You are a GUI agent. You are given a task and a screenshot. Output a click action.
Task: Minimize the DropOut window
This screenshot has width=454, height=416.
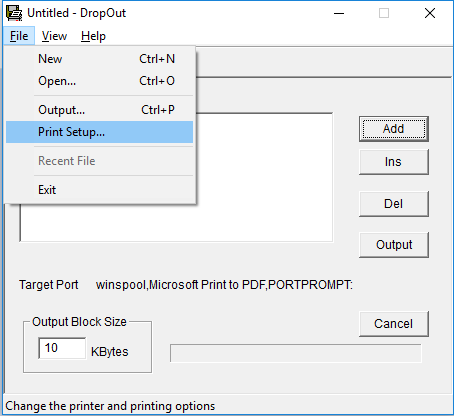339,14
